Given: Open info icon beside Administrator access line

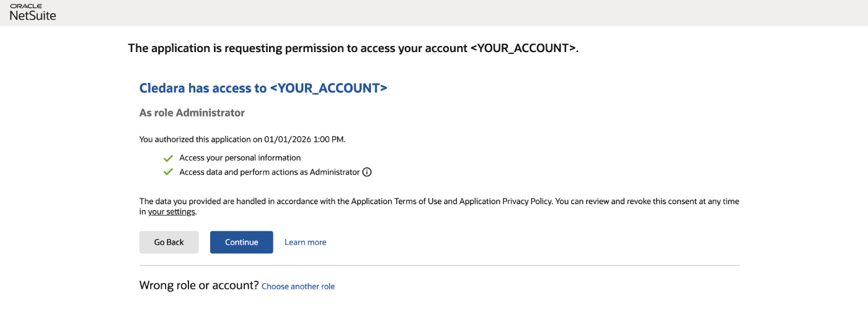Looking at the screenshot, I should click(366, 172).
